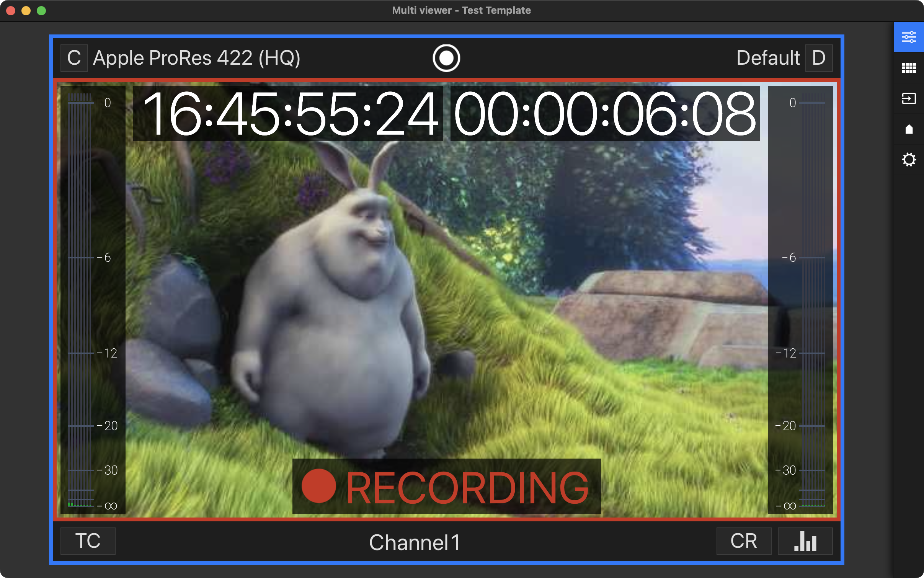
Task: Close the Multi viewer window
Action: [x=11, y=10]
